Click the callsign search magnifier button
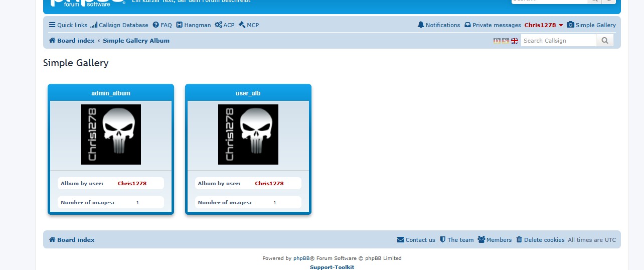The height and width of the screenshot is (270, 644). 605,41
